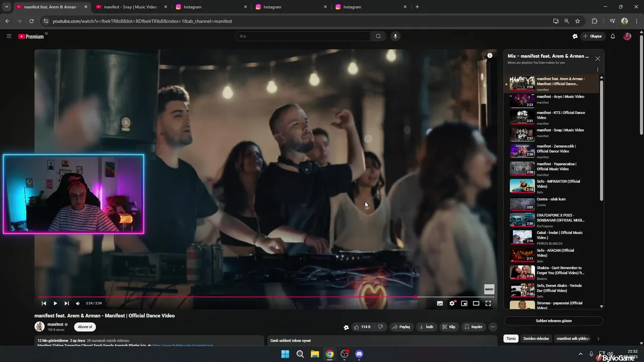Click the sparkle icon next to like button

[x=346, y=327]
